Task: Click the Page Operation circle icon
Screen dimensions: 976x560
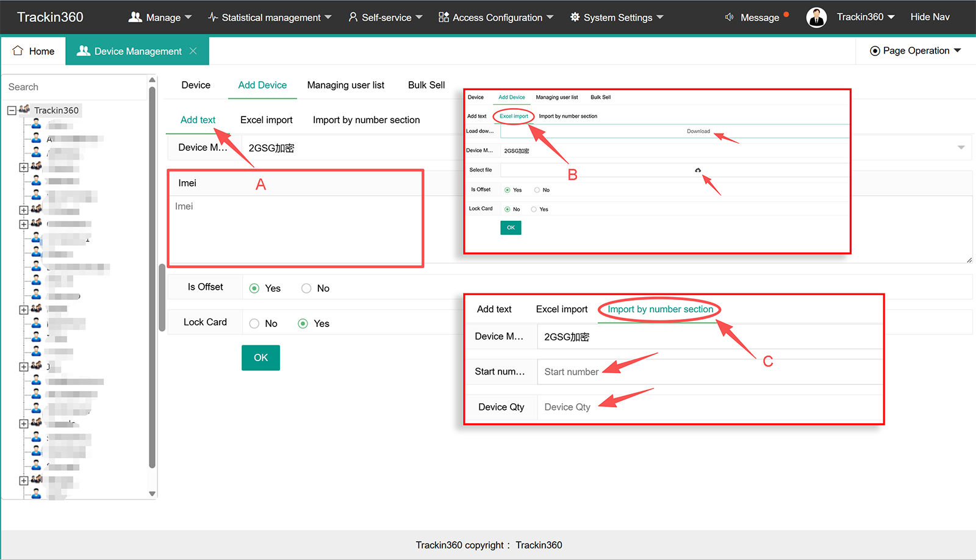Action: (875, 51)
